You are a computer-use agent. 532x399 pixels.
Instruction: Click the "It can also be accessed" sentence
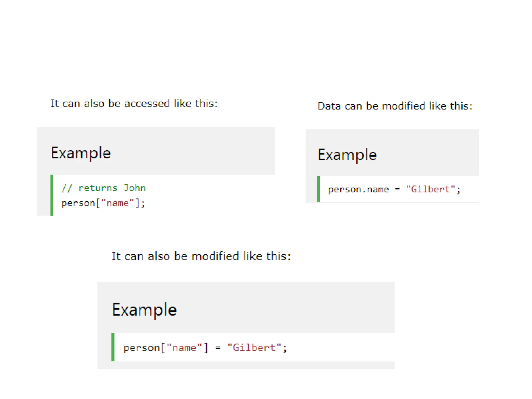pos(134,104)
